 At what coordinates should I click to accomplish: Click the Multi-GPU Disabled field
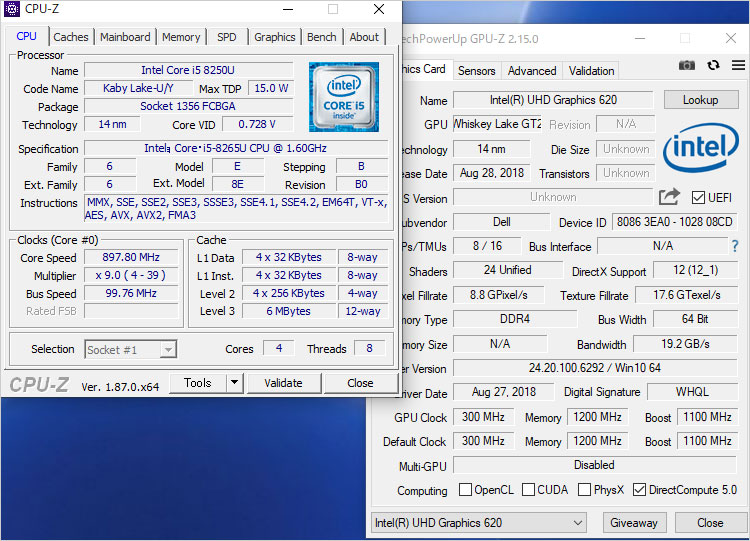(595, 465)
